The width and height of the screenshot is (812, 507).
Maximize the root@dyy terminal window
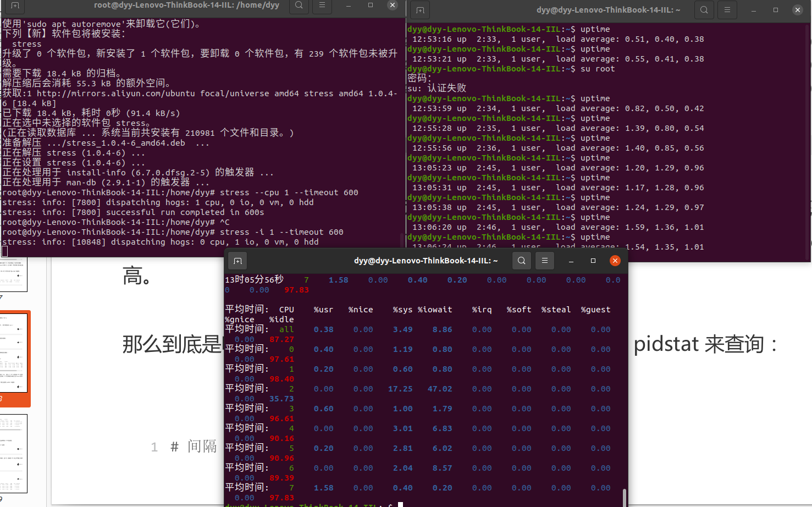click(x=371, y=5)
